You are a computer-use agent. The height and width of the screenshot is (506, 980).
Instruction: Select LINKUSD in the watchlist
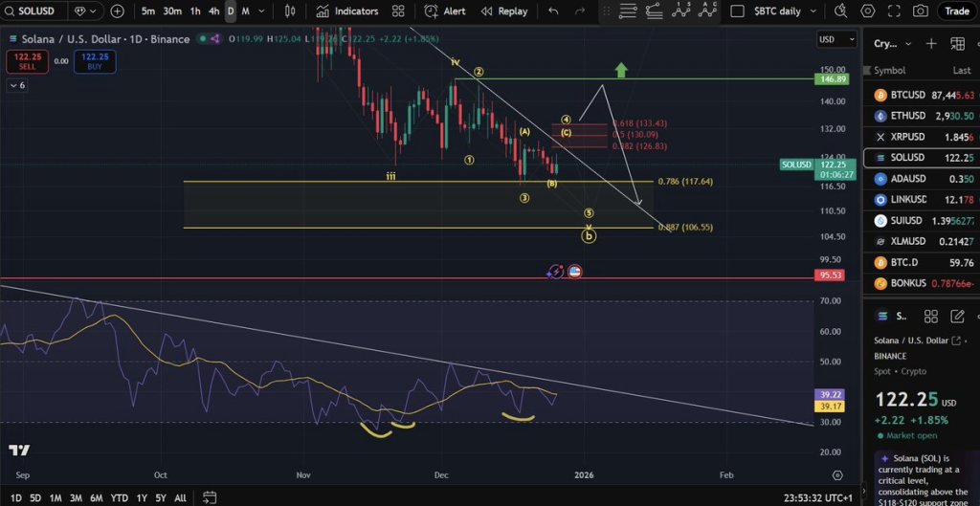point(922,199)
